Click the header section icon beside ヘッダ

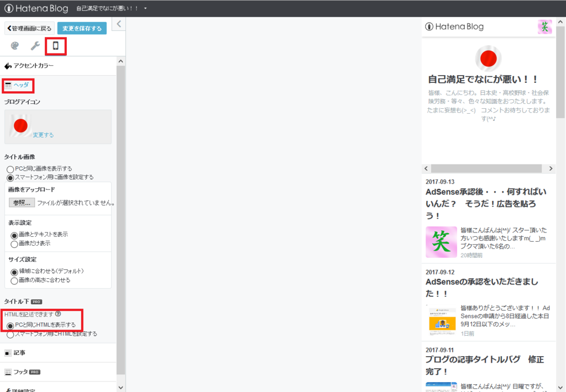point(8,86)
